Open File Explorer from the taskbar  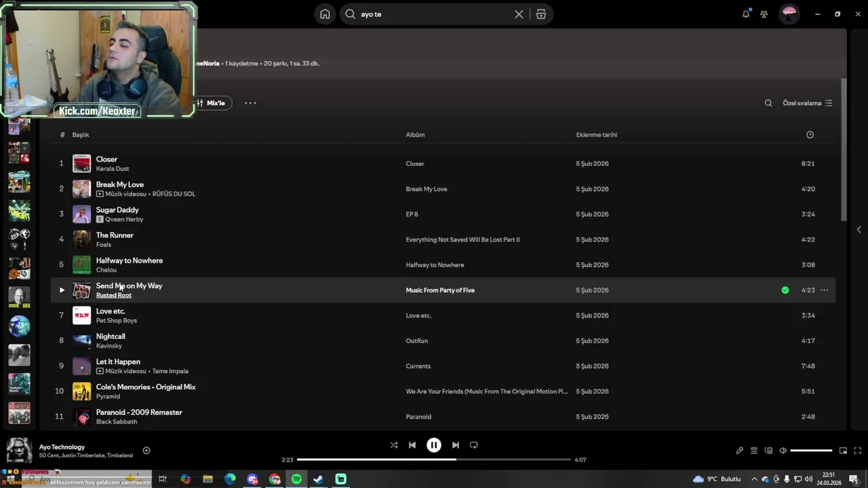pos(208,479)
